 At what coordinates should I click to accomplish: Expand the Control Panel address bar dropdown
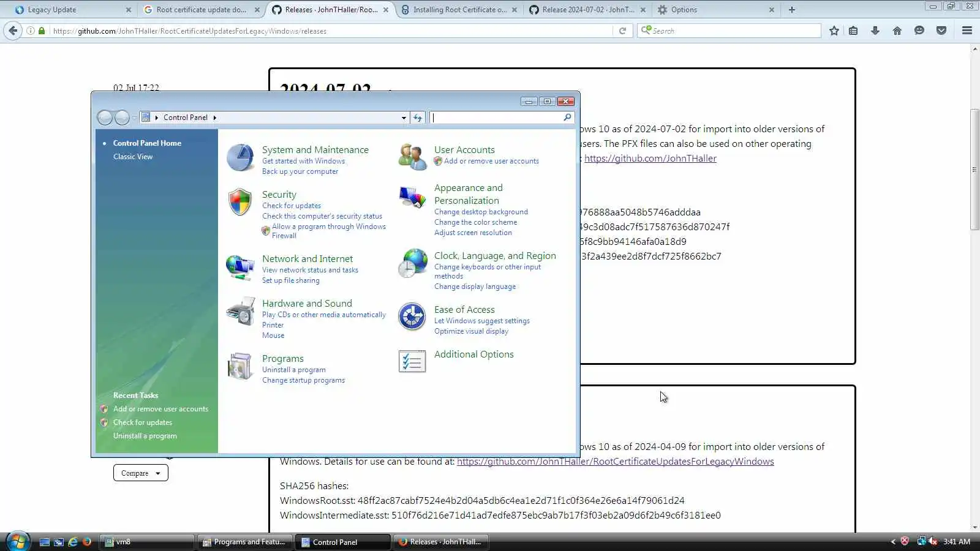click(x=404, y=118)
